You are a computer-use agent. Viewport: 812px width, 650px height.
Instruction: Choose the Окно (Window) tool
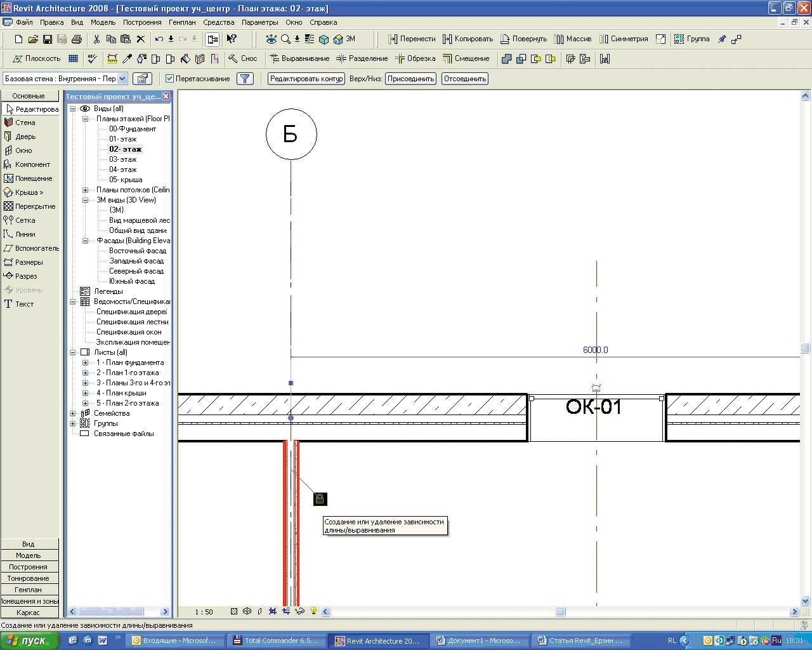pos(23,150)
